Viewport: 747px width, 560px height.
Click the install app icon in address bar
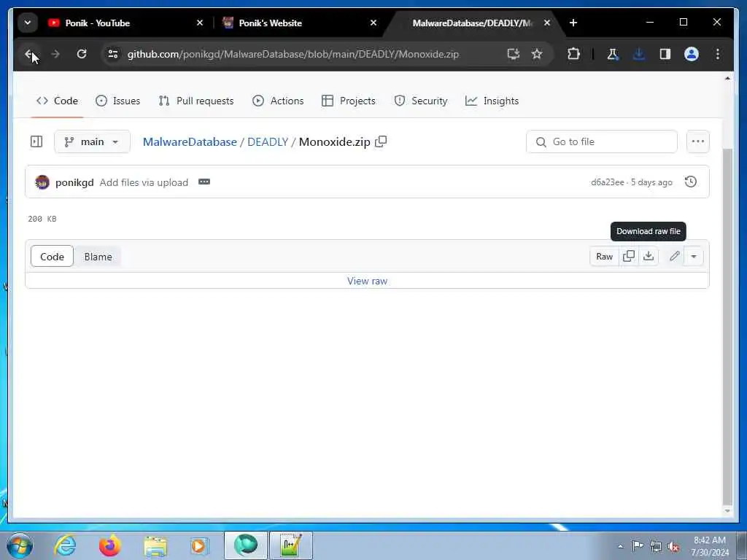pos(513,54)
